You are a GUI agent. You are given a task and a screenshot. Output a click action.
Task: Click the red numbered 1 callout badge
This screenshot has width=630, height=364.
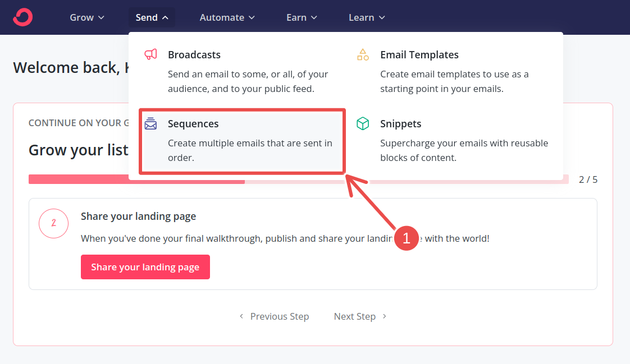click(406, 238)
